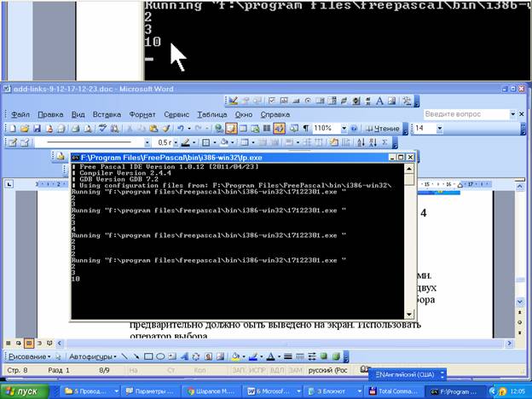Click the check box form field icon
The height and width of the screenshot is (399, 532).
272,101
